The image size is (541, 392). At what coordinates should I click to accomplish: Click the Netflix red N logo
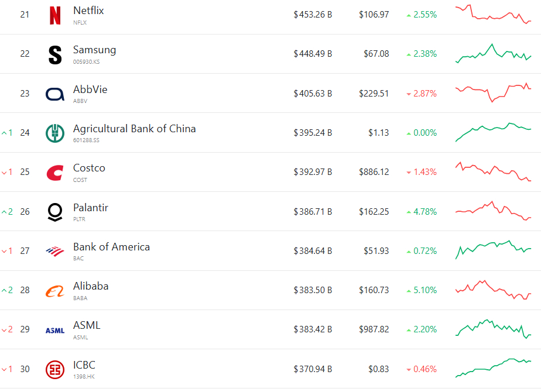click(x=55, y=15)
